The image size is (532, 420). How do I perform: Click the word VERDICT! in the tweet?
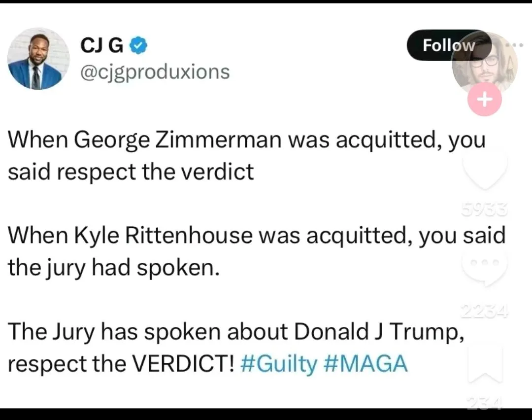click(x=182, y=364)
